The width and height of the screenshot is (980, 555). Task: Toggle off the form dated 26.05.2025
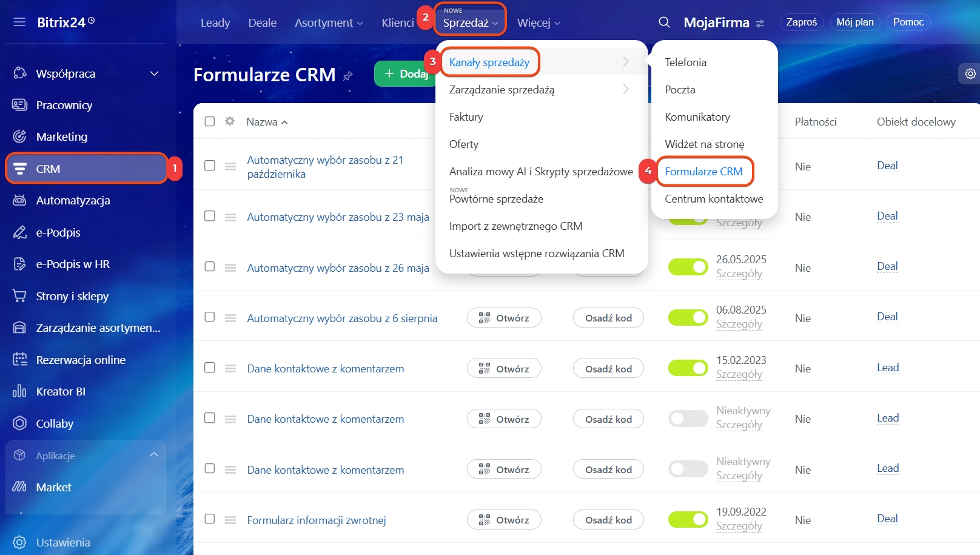pos(688,267)
